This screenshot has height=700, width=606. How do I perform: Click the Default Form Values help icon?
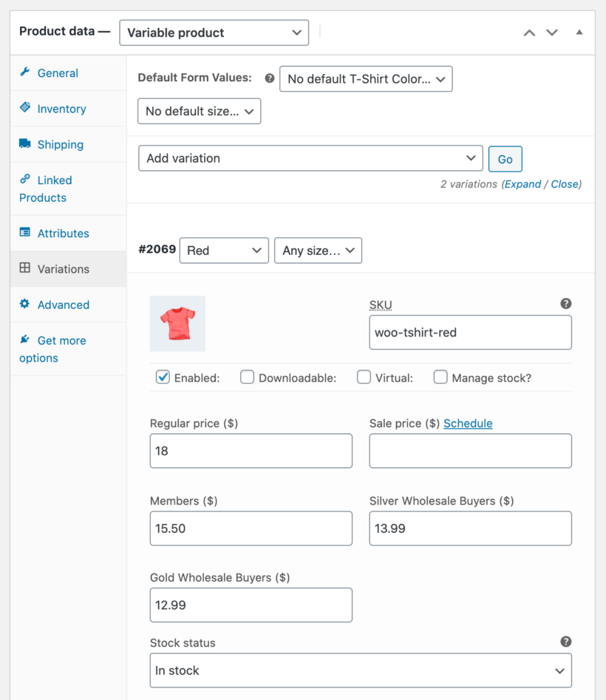click(x=269, y=78)
